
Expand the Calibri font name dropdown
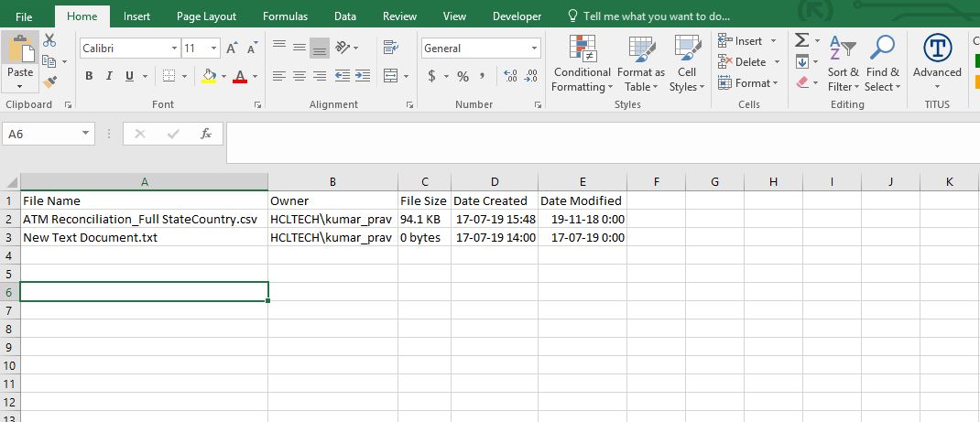(174, 49)
